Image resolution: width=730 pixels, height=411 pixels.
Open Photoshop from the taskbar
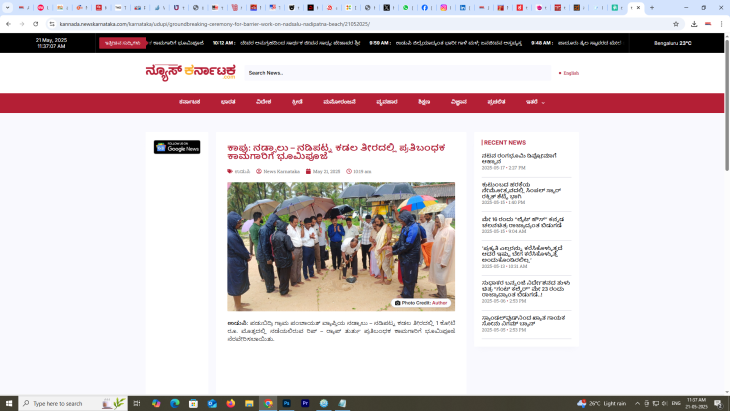[x=286, y=403]
